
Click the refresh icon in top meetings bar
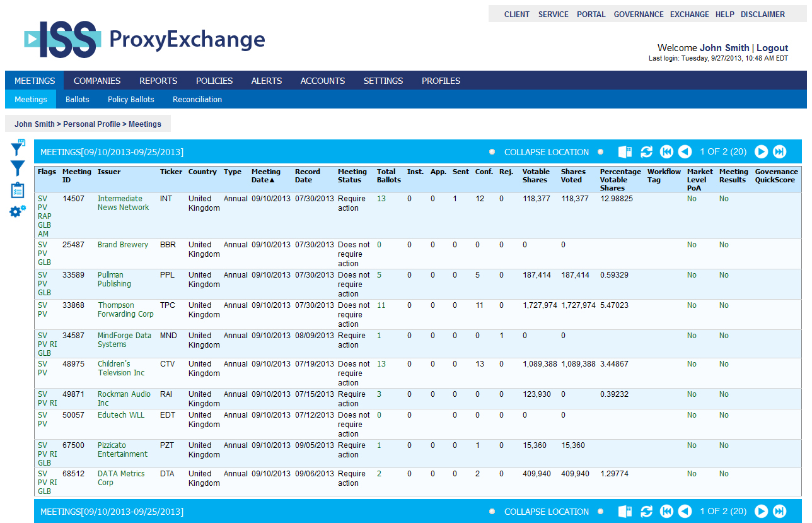pyautogui.click(x=646, y=152)
